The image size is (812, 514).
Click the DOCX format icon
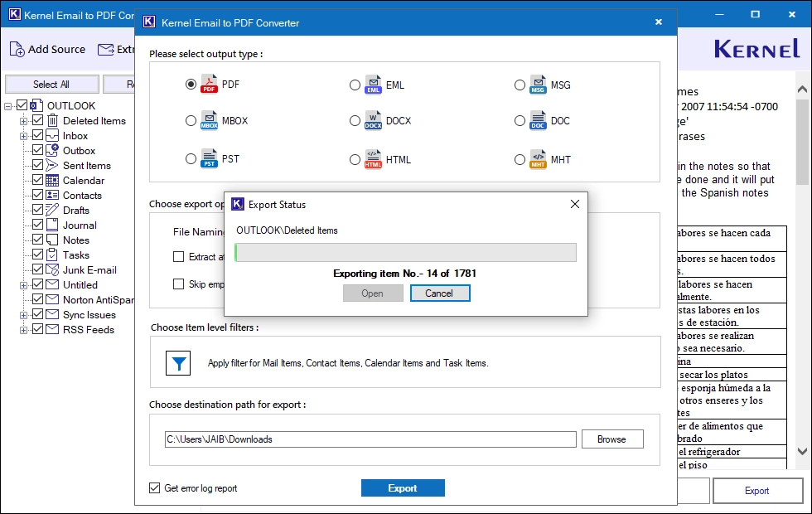(x=373, y=120)
